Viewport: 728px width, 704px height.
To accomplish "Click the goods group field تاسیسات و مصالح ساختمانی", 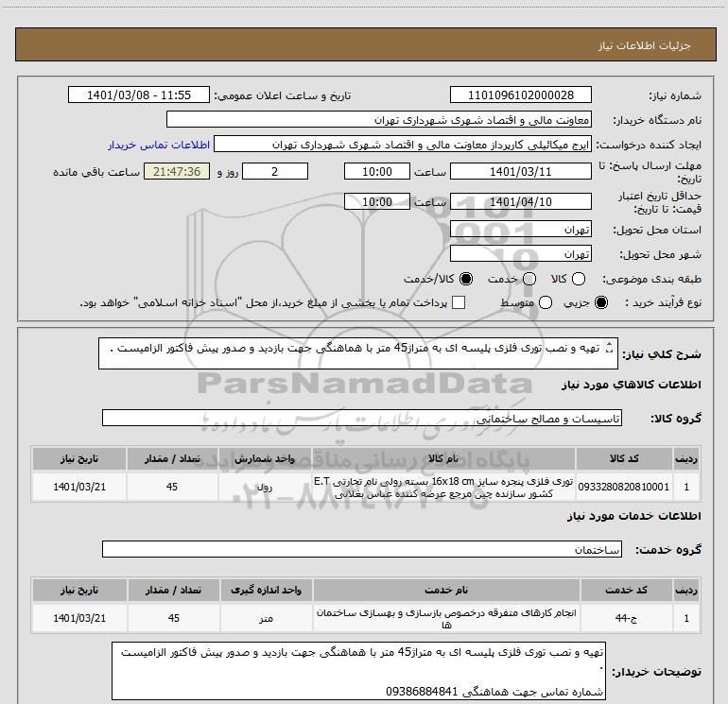I will [x=362, y=418].
